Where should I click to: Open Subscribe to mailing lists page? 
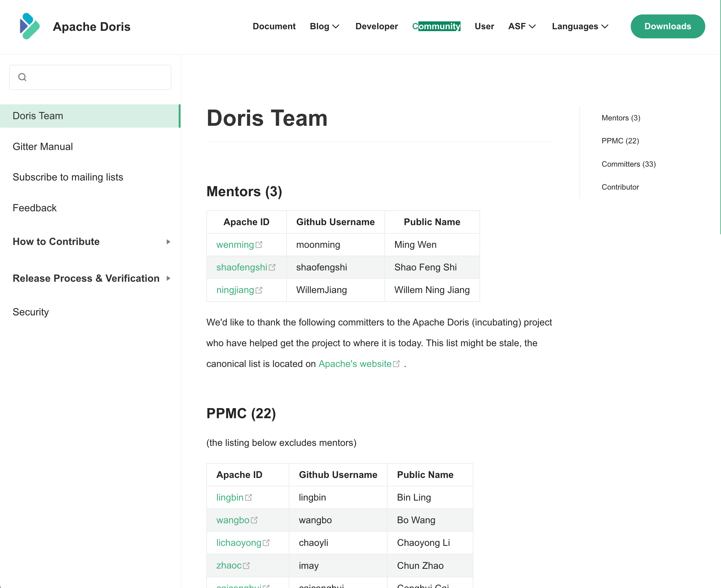[x=68, y=177]
